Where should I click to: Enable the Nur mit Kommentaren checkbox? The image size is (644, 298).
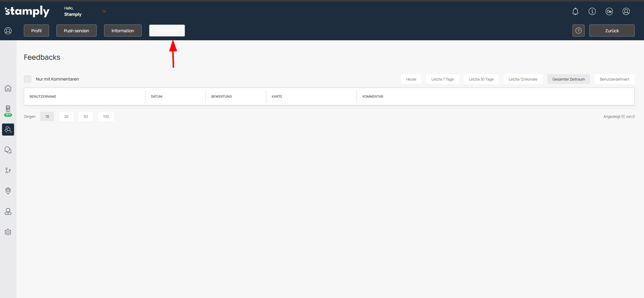(x=28, y=79)
